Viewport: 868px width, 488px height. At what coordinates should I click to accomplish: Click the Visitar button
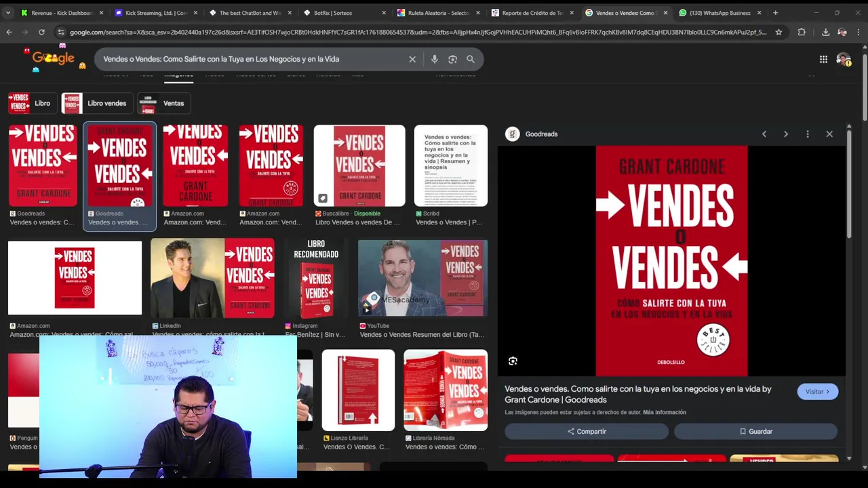(817, 392)
